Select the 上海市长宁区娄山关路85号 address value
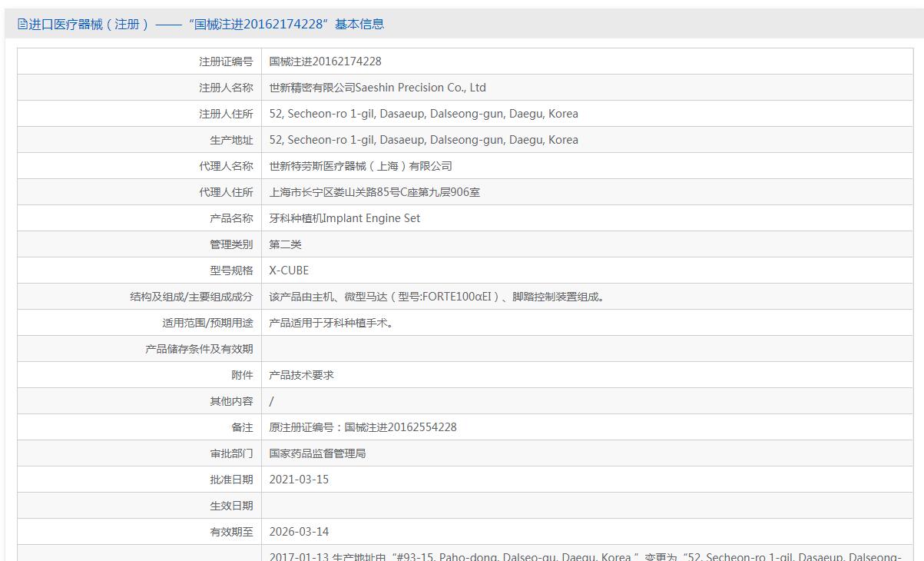The image size is (924, 561). 375,192
